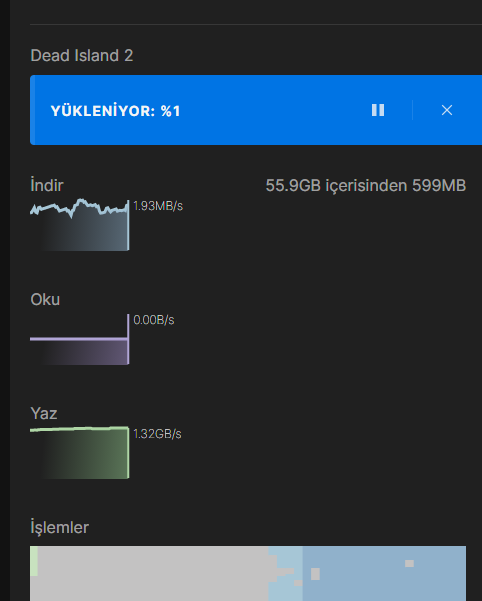Click the YÜKLENİYOR: %1 progress bar

click(256, 110)
